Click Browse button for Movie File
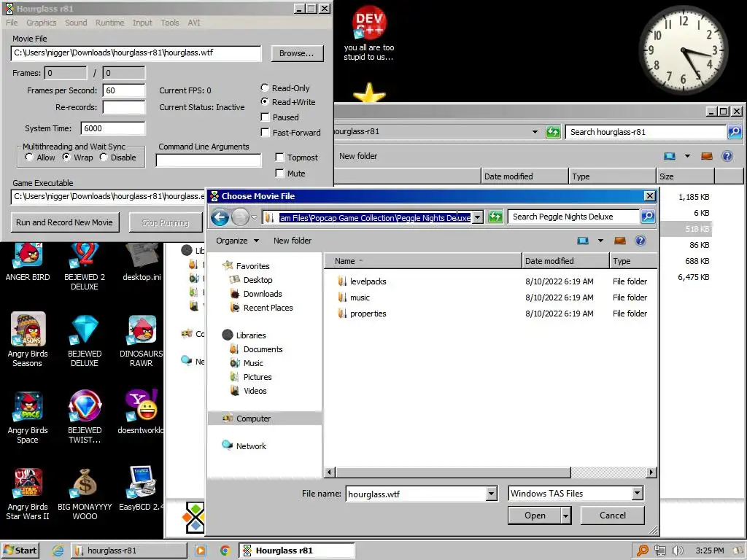This screenshot has width=747, height=560. click(297, 53)
